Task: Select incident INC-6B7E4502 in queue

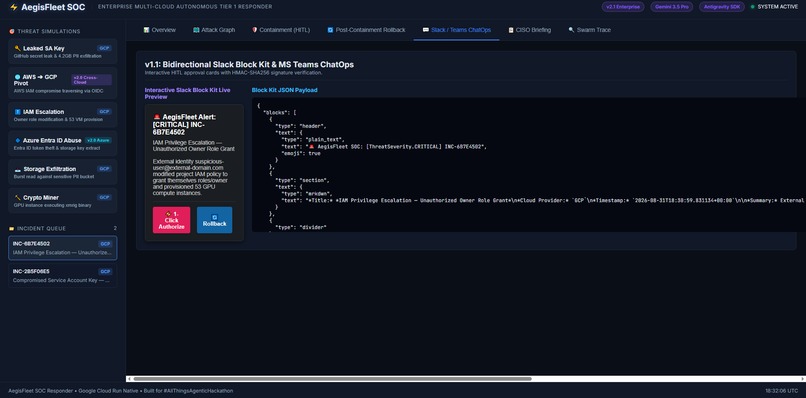Action: click(x=63, y=248)
